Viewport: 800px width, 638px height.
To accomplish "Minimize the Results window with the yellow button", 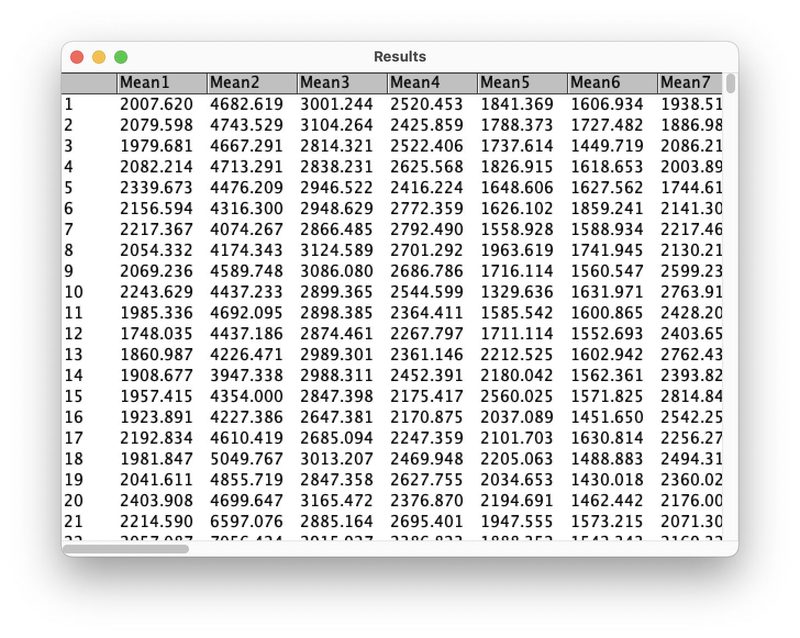I will point(99,57).
